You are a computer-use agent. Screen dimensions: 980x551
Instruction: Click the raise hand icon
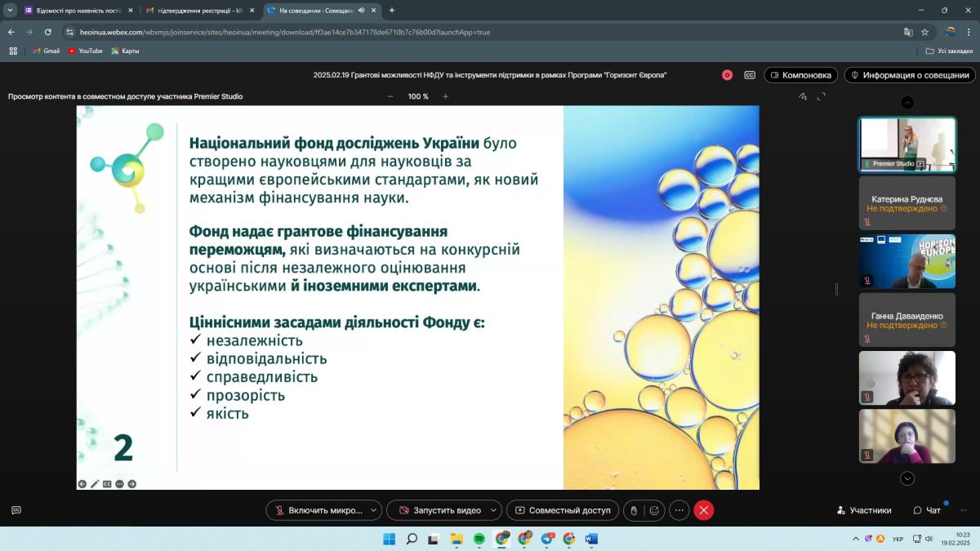click(x=634, y=510)
